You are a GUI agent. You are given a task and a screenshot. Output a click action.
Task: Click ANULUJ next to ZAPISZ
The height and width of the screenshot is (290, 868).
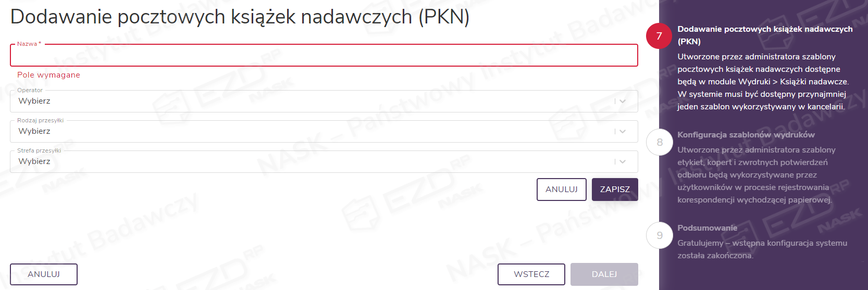pos(561,190)
